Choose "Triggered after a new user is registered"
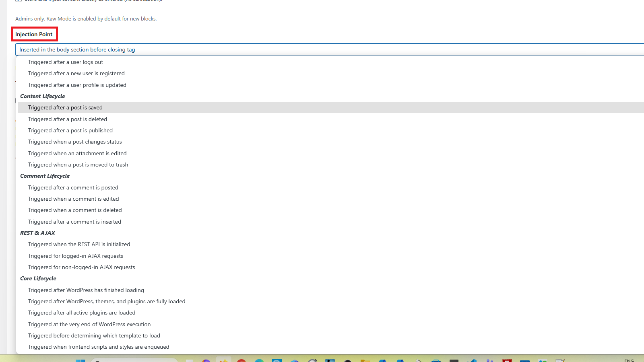644x362 pixels. tap(330, 73)
